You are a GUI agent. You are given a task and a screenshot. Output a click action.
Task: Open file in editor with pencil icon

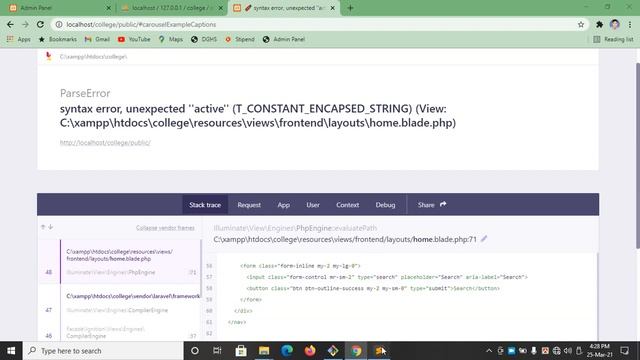484,239
